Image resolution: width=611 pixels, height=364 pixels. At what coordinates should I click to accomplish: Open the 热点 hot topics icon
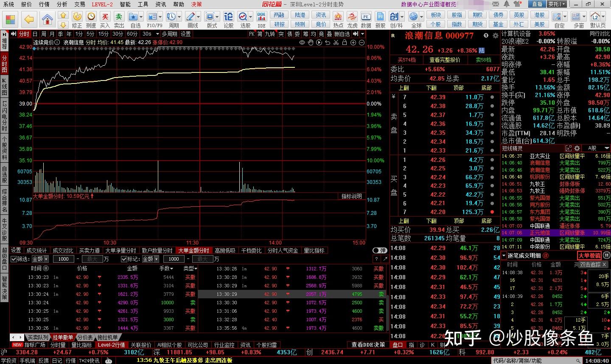(x=338, y=16)
